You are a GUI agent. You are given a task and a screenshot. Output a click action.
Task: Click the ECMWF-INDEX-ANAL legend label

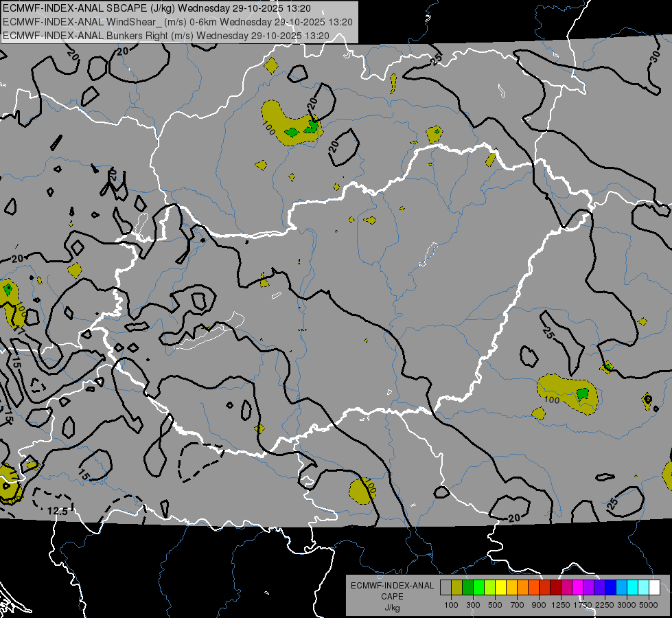(x=392, y=586)
